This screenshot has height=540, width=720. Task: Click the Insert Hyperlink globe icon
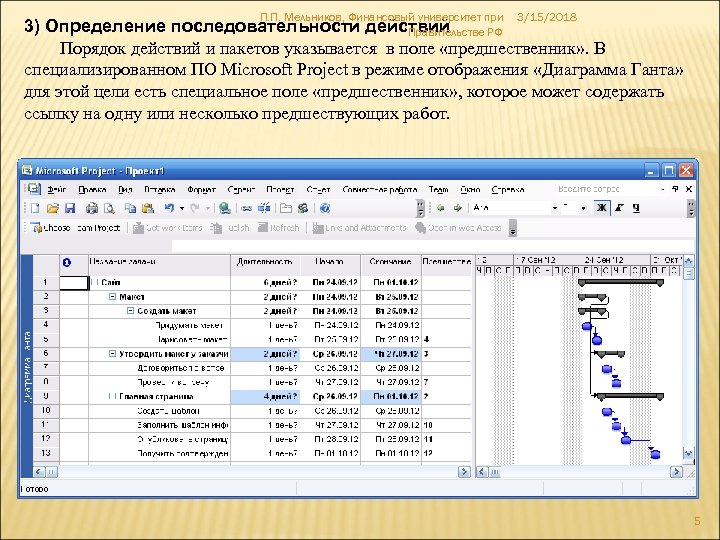pyautogui.click(x=225, y=208)
